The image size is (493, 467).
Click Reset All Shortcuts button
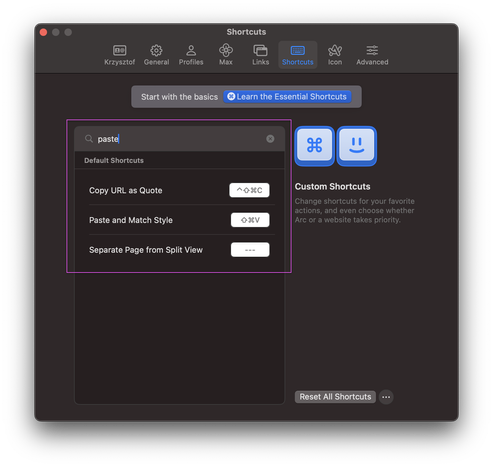335,397
